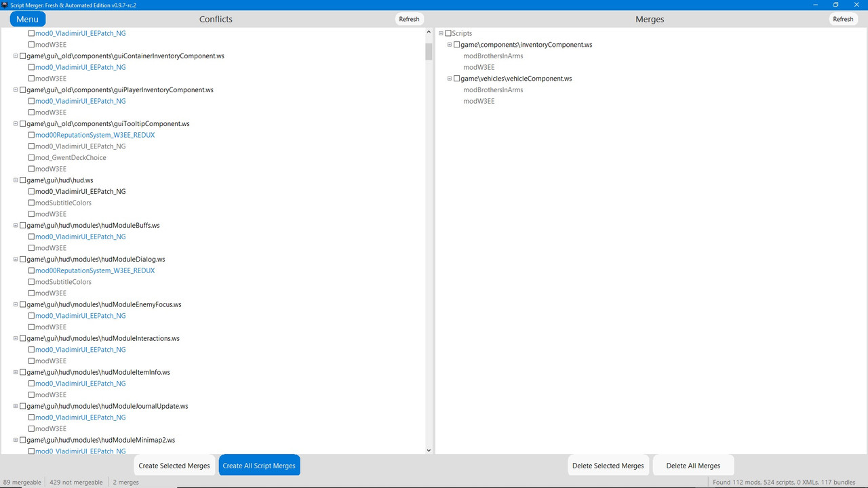The width and height of the screenshot is (868, 488).
Task: Check the hud.ws file checkbox
Action: [x=23, y=180]
